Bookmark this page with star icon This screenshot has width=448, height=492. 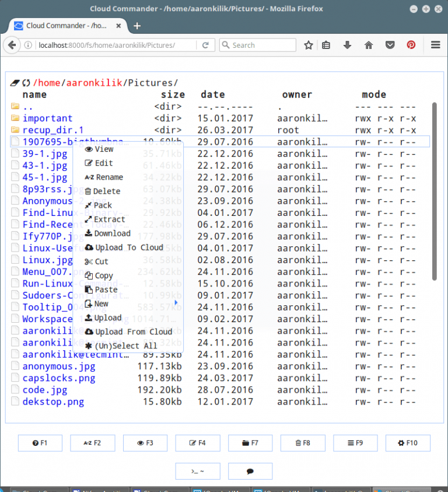[x=308, y=45]
